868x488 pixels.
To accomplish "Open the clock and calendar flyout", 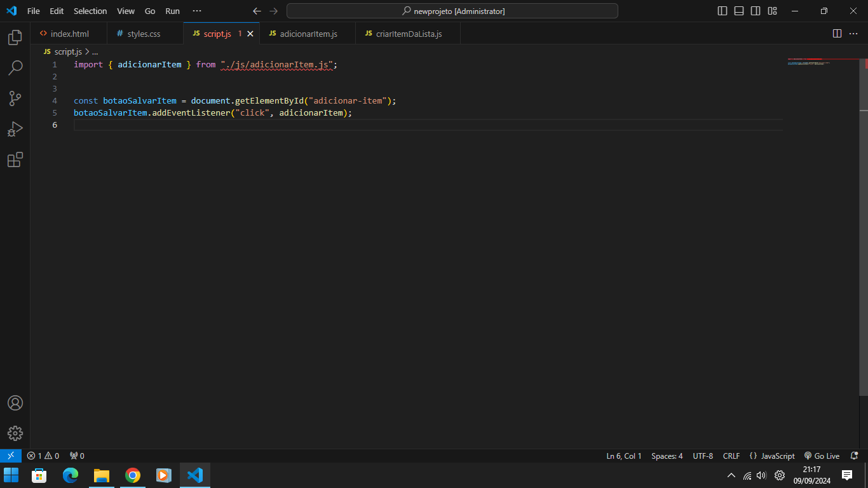I will (x=812, y=475).
